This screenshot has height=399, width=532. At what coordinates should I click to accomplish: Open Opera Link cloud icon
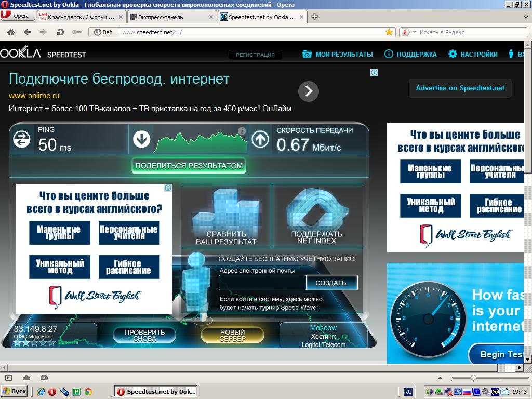point(26,378)
